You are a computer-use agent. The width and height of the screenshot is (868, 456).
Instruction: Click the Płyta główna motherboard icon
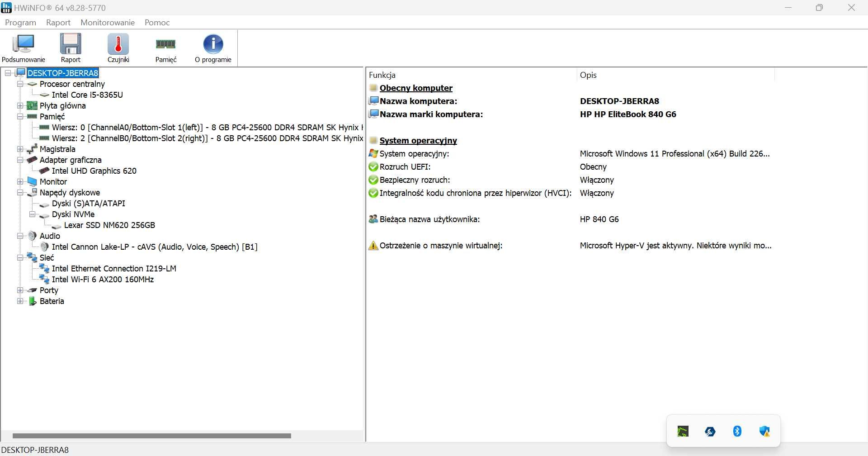coord(32,105)
